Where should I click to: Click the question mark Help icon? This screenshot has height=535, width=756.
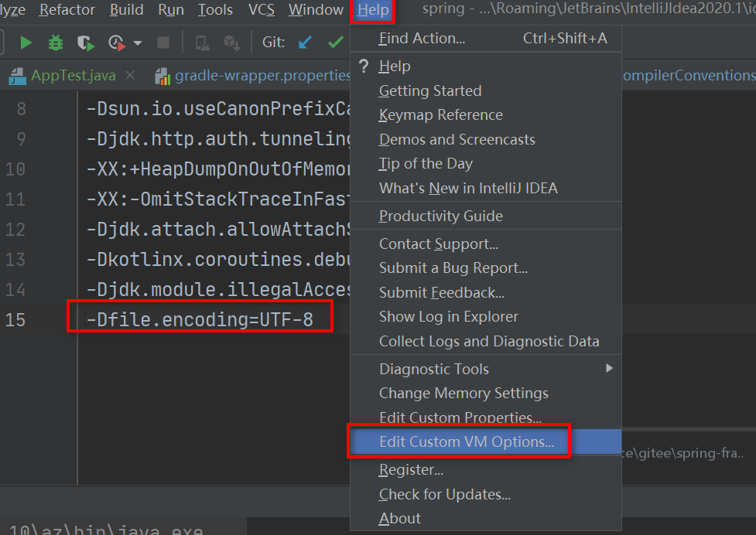pos(364,66)
